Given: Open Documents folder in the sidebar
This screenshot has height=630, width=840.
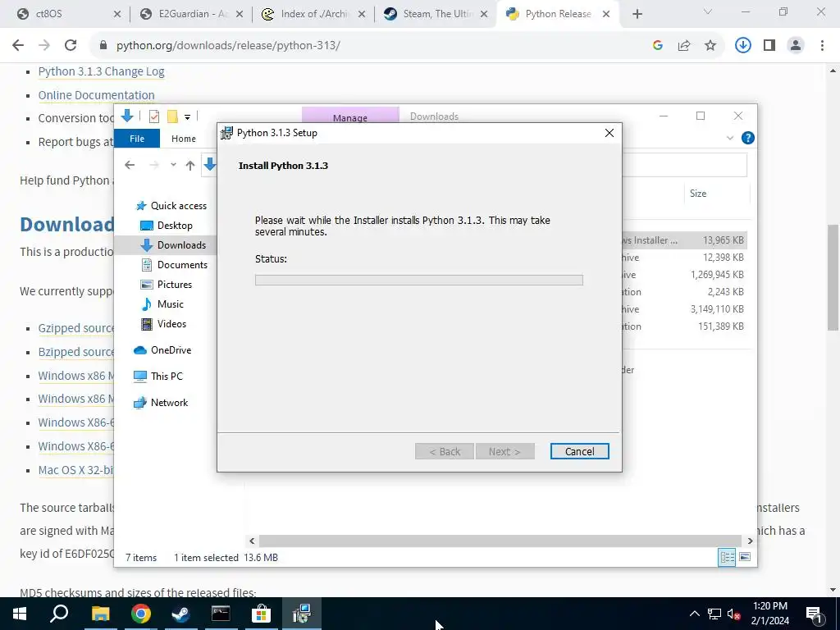Looking at the screenshot, I should tap(181, 265).
